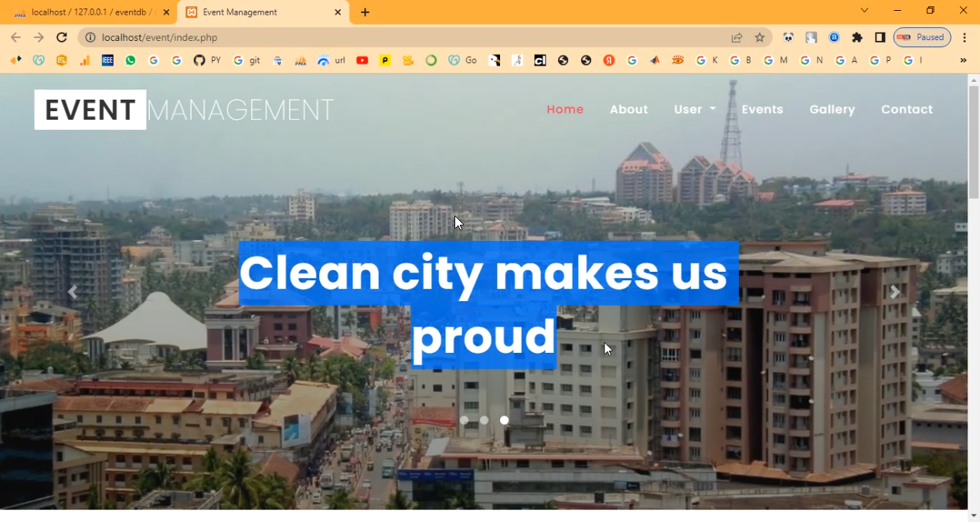The height and width of the screenshot is (522, 980).
Task: Open the Extensions puzzle-piece menu
Action: coord(857,37)
